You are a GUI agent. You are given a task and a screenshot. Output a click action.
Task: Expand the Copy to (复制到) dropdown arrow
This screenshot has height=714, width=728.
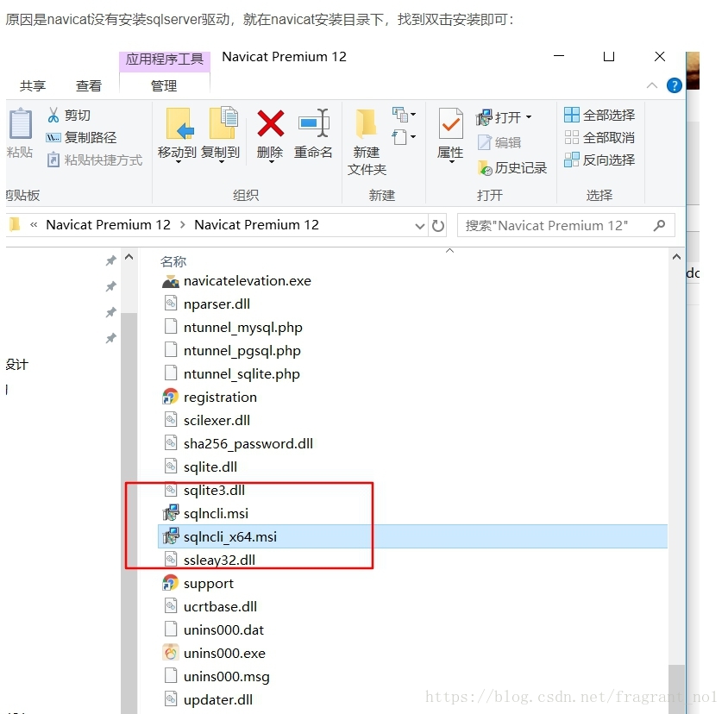[222, 162]
